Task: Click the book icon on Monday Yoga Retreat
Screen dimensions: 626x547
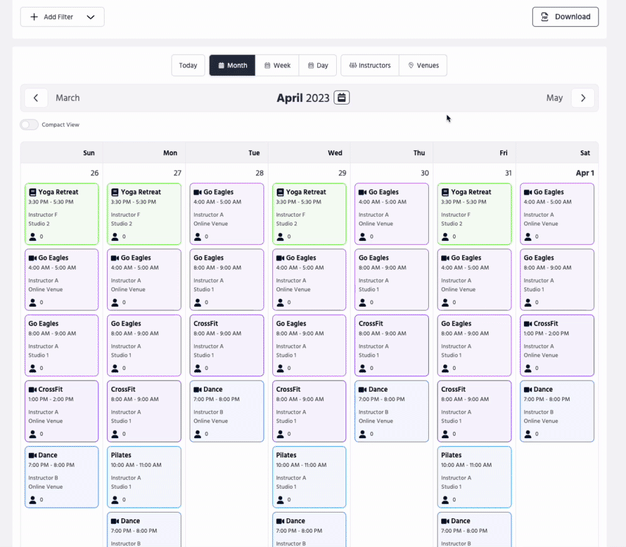Action: coord(115,192)
